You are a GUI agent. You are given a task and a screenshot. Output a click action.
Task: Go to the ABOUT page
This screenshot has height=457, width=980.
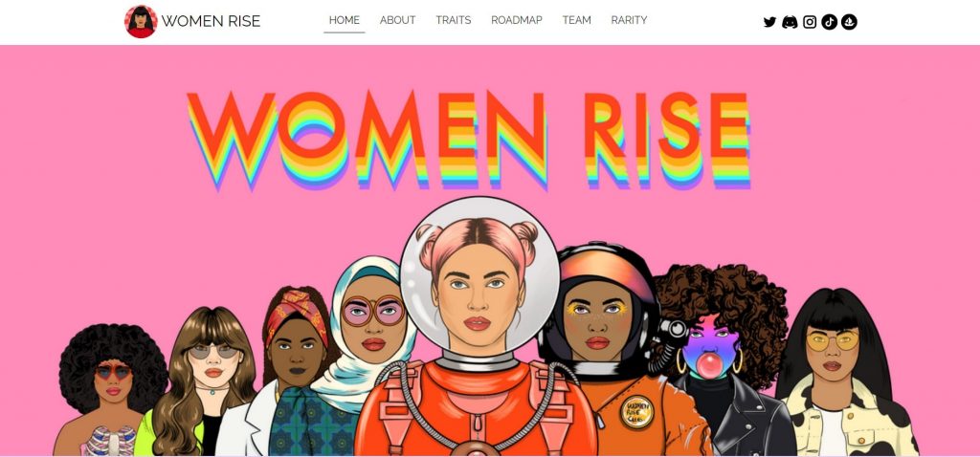pos(397,20)
